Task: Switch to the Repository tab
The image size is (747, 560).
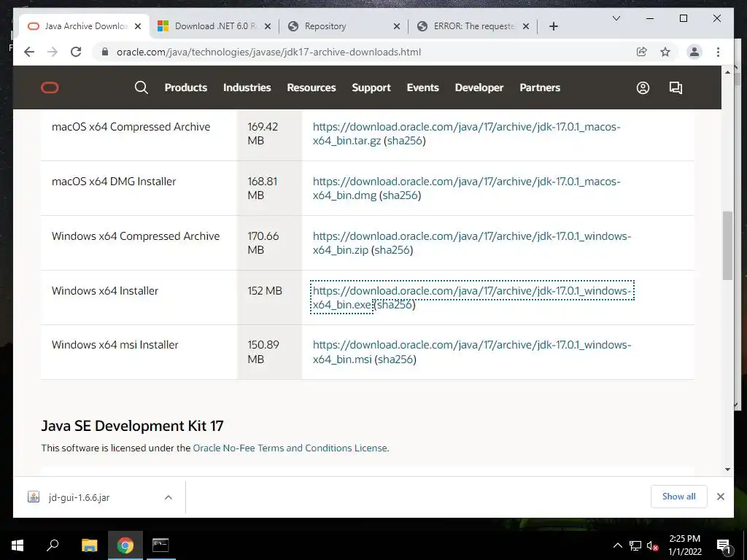Action: click(344, 26)
